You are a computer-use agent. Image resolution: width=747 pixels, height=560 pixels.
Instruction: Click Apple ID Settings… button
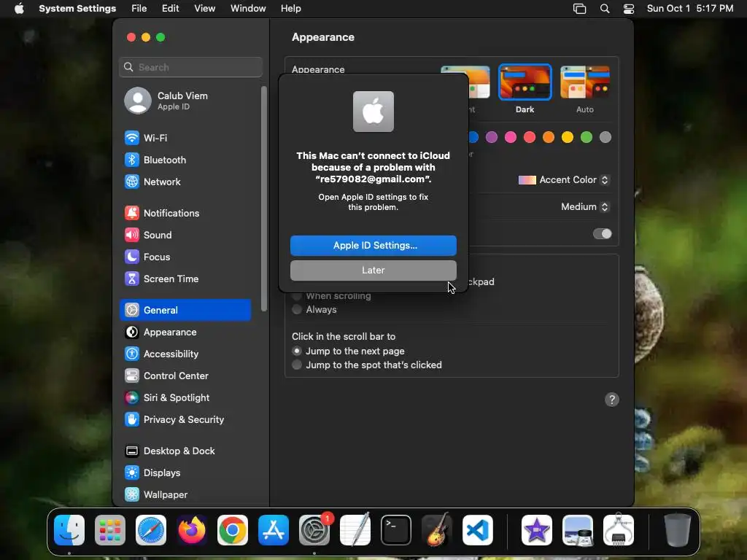[x=373, y=246]
